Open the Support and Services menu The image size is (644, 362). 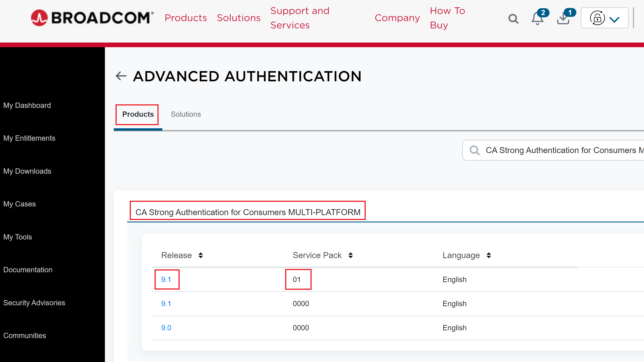tap(300, 18)
